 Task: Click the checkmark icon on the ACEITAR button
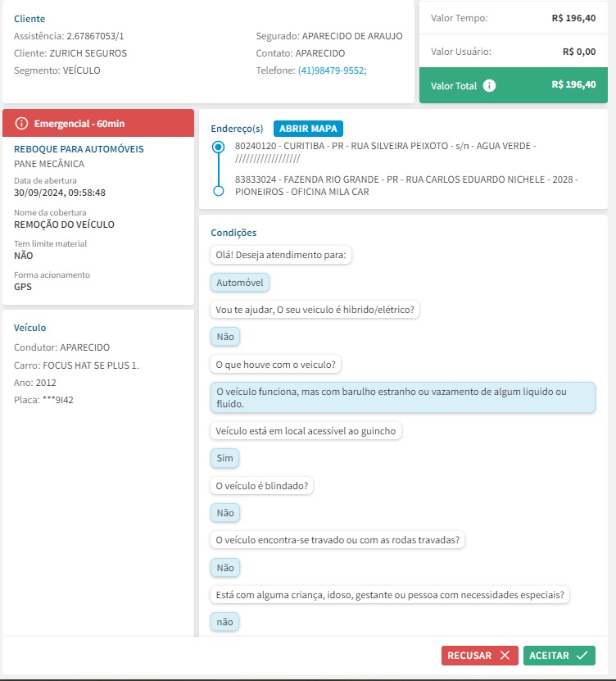coord(582,656)
